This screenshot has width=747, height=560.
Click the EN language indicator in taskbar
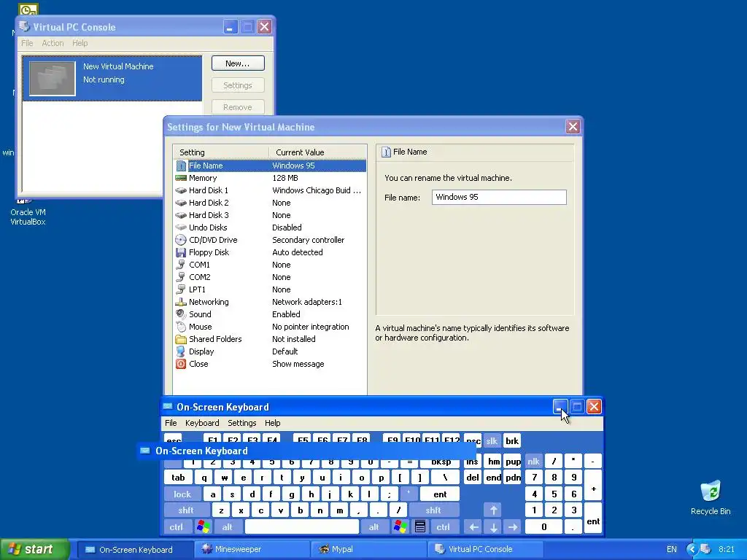click(x=672, y=549)
